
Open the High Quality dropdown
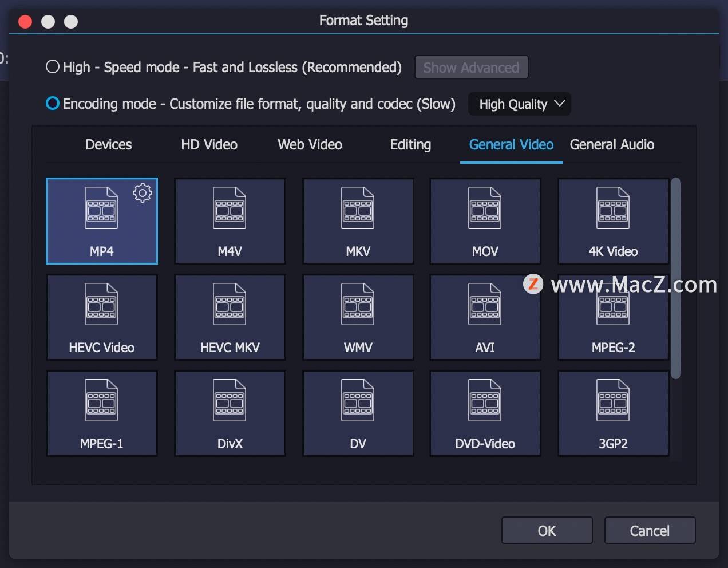click(520, 104)
